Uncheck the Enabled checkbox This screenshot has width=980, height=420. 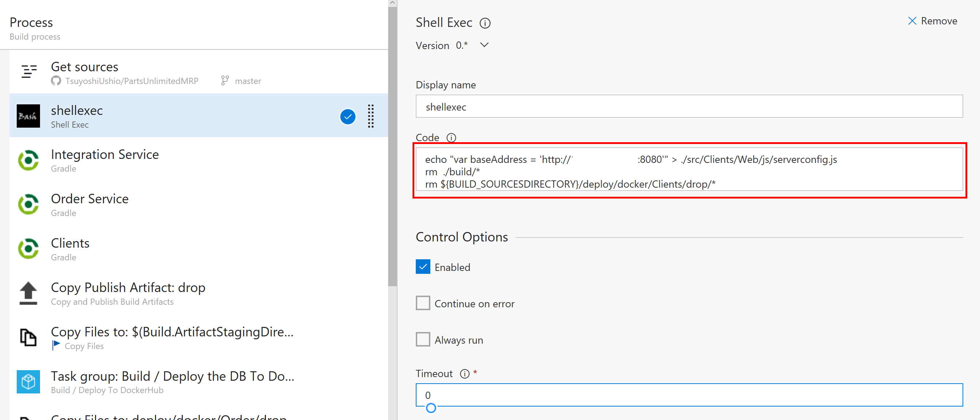[423, 267]
